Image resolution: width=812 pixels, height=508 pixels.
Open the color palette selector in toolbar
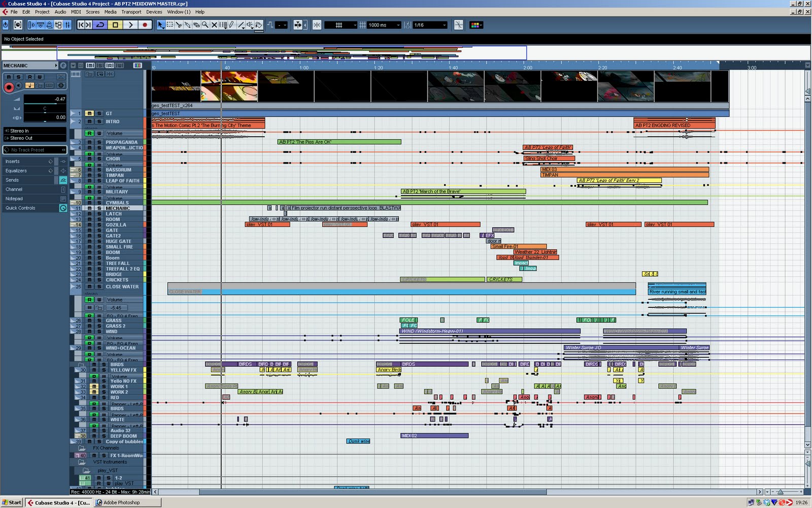click(x=476, y=25)
